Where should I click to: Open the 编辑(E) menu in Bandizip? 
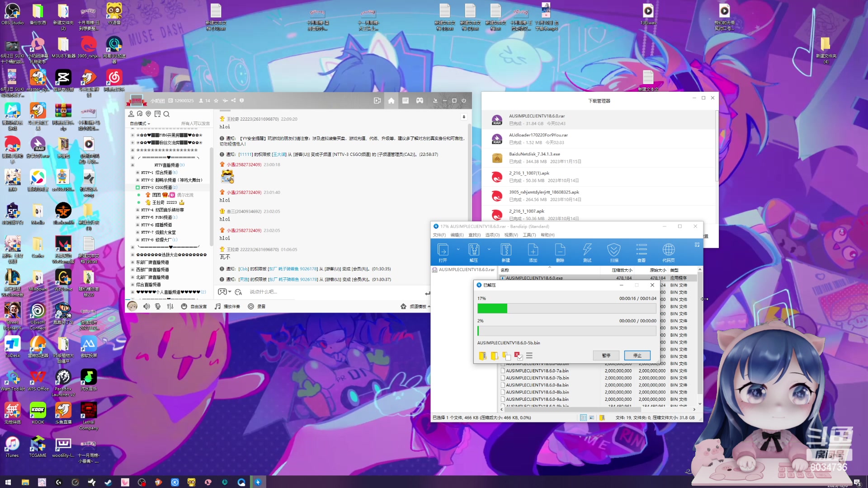click(457, 235)
